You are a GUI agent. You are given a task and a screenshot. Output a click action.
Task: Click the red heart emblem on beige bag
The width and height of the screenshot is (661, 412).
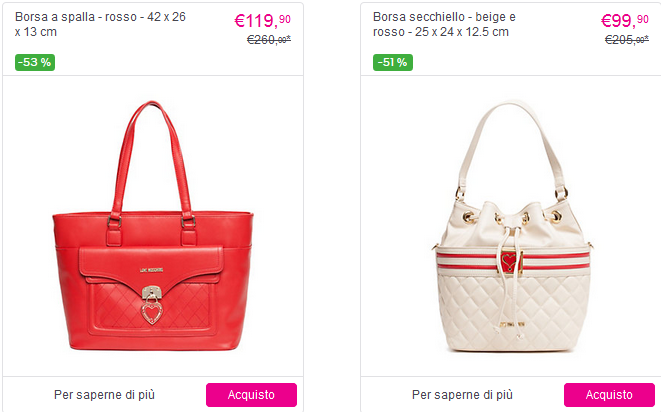pos(510,261)
